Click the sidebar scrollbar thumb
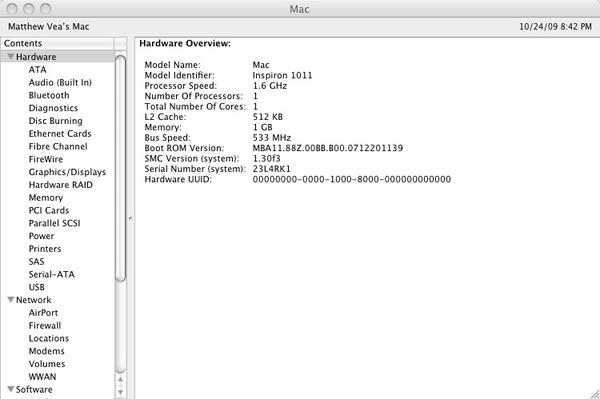 pyautogui.click(x=121, y=168)
